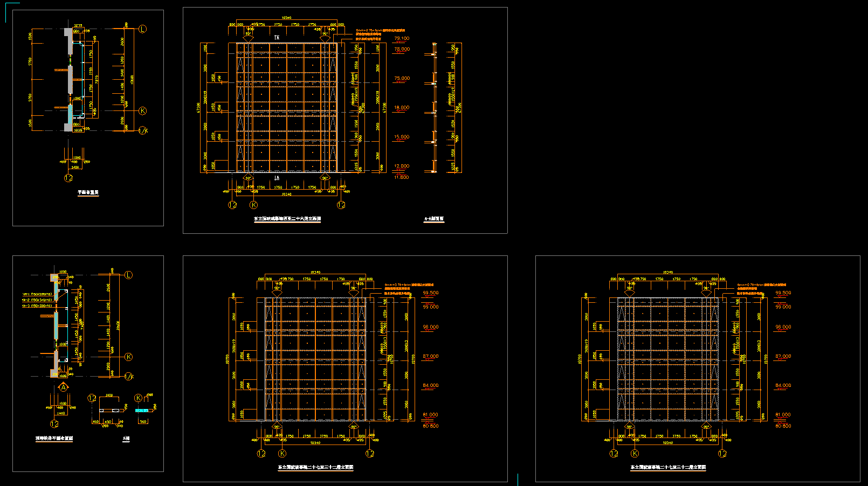The width and height of the screenshot is (868, 486).
Task: Click the A view title under the small details
Action: [126, 439]
